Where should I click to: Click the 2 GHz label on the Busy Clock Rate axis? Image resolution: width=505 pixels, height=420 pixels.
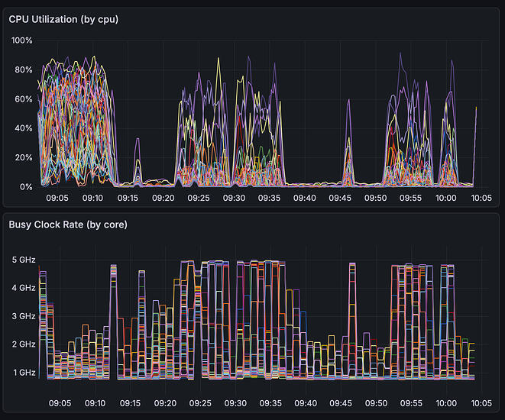[x=24, y=344]
